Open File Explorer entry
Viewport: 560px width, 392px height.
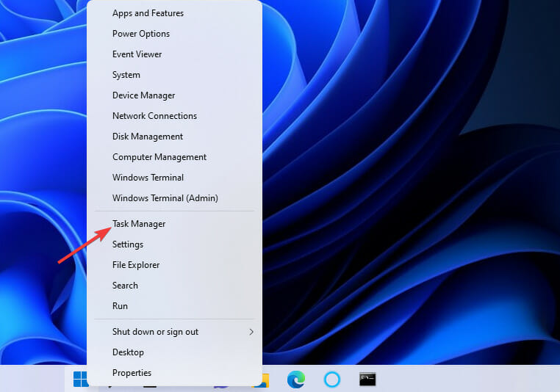174,265
